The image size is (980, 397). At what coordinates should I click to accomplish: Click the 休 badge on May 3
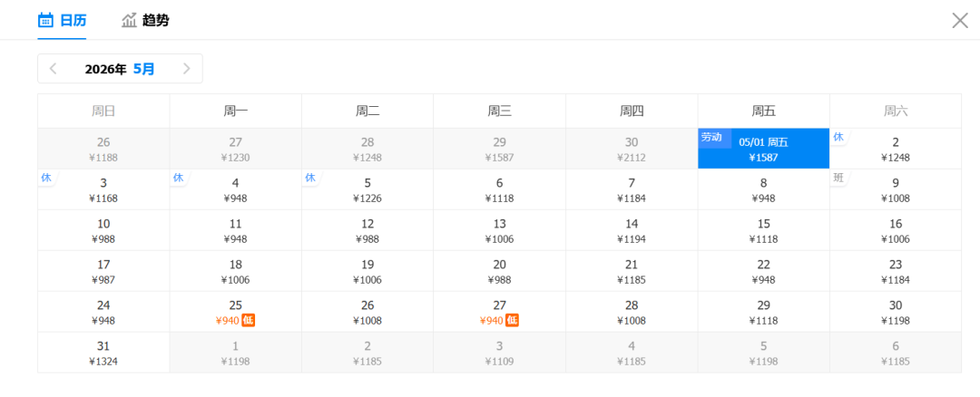tap(46, 178)
